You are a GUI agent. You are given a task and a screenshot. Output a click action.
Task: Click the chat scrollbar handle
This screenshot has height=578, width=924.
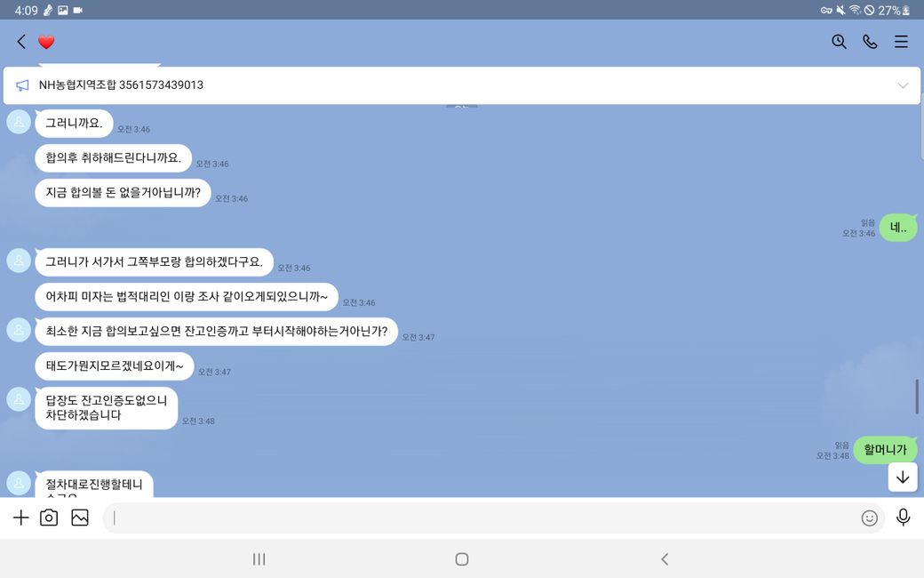[x=917, y=396]
